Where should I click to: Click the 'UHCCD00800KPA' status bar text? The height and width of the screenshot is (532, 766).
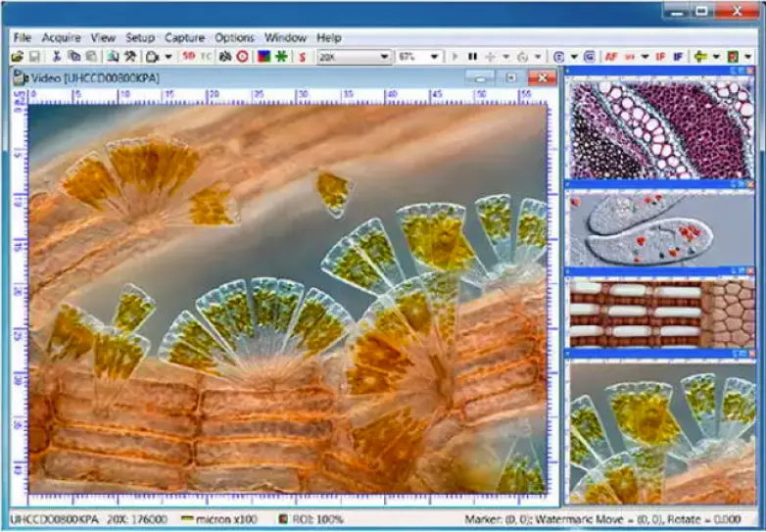(x=54, y=519)
